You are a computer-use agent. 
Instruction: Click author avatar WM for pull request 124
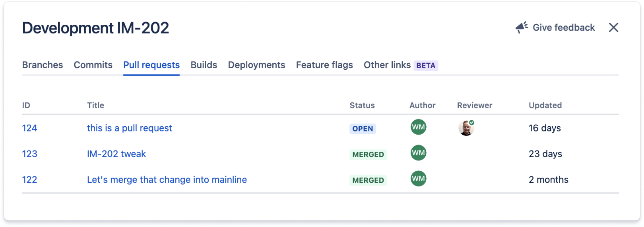pos(418,127)
